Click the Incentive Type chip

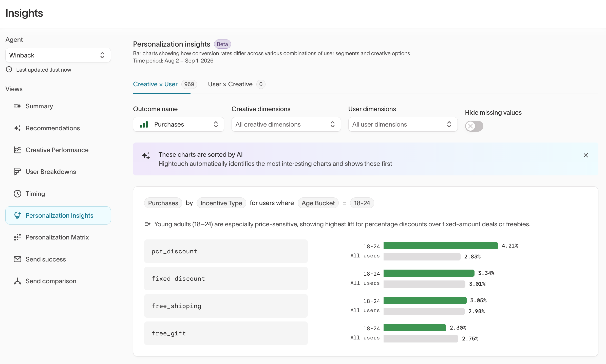(221, 203)
